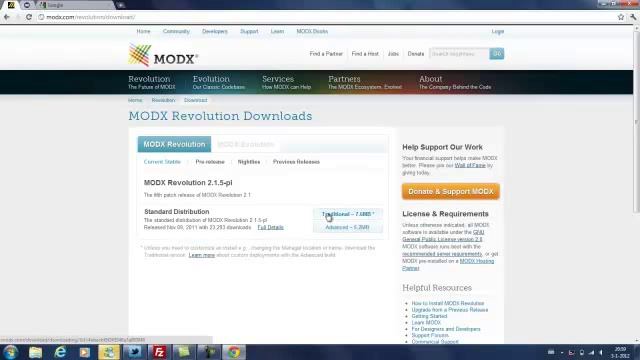
Task: Open the Learn top link
Action: (277, 31)
